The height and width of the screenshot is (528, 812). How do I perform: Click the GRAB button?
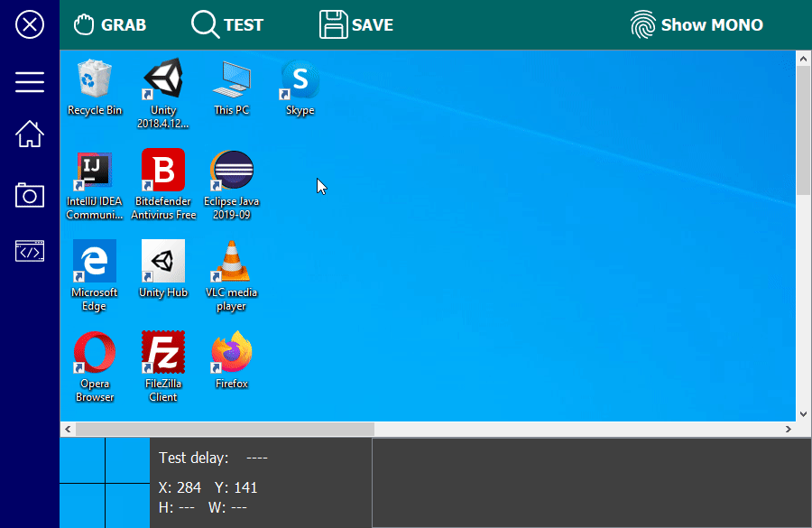point(110,24)
